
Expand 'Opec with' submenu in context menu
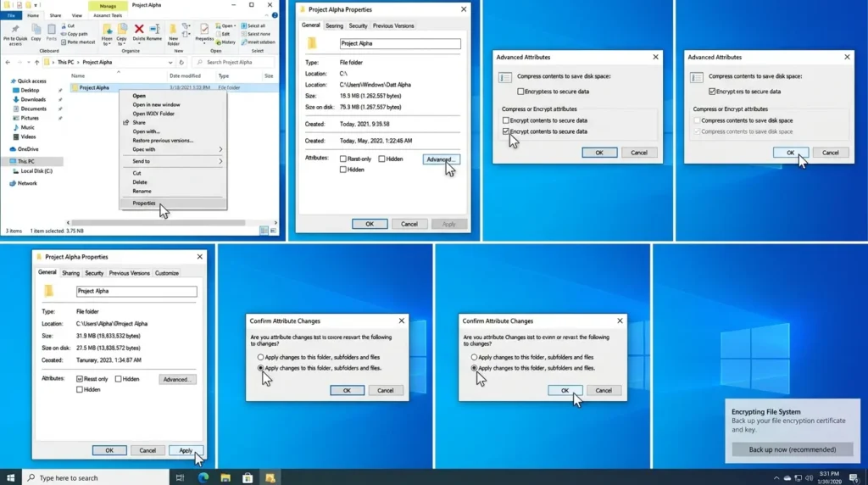coord(220,149)
